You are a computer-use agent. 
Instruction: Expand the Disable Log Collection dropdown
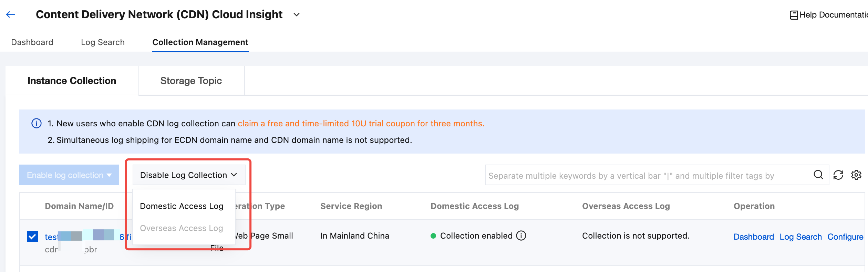189,175
